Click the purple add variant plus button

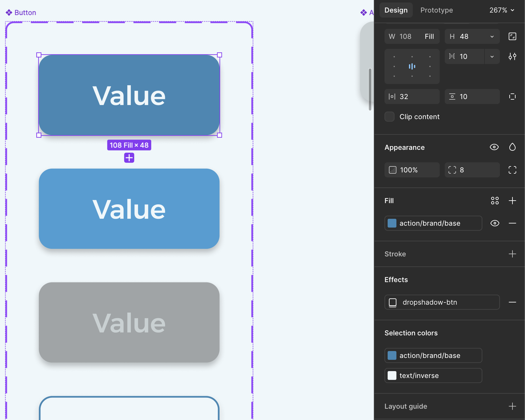coord(129,158)
